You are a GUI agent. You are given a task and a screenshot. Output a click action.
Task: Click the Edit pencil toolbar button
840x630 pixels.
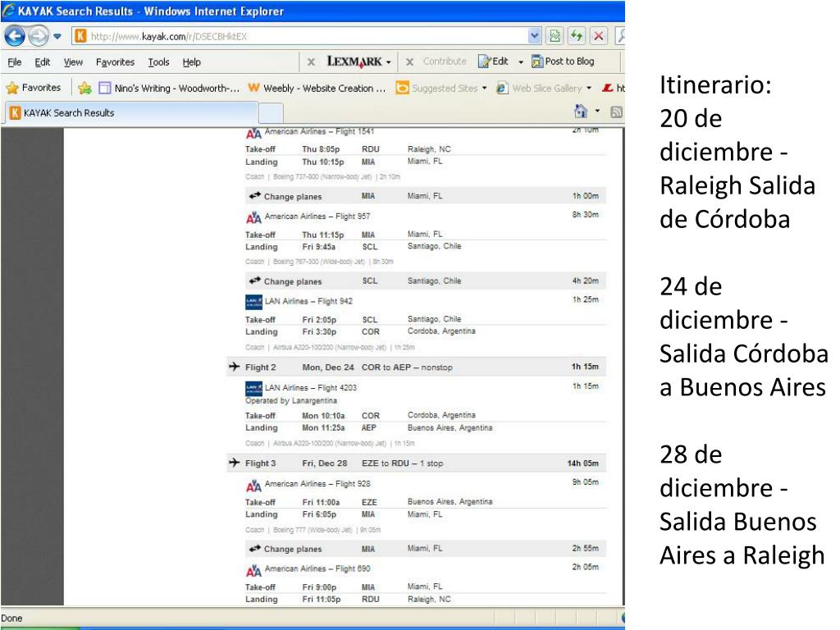click(493, 61)
